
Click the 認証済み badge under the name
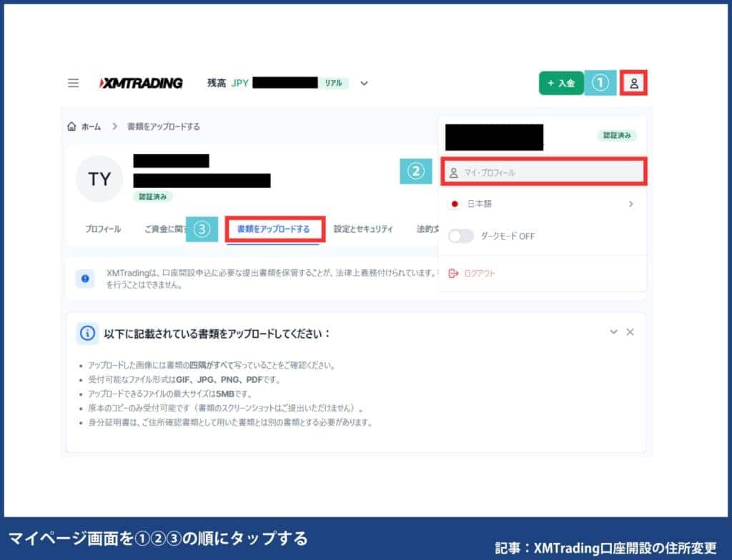tap(153, 196)
